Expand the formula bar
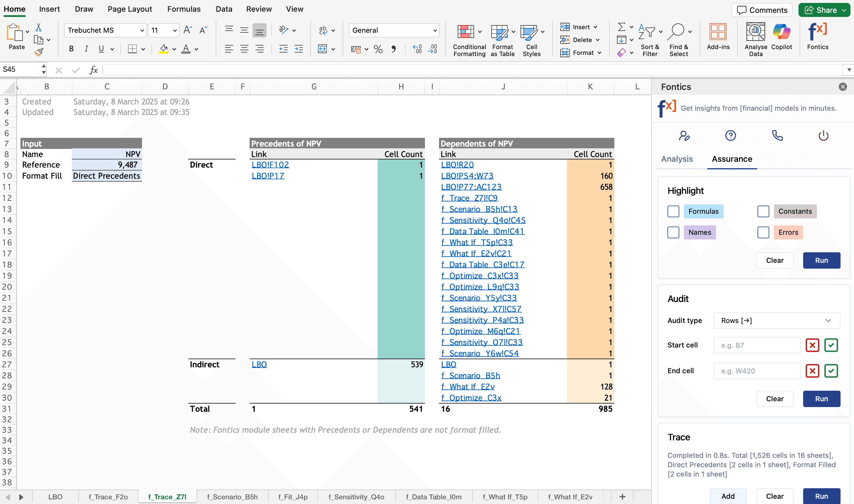Image resolution: width=854 pixels, height=504 pixels. click(x=848, y=70)
